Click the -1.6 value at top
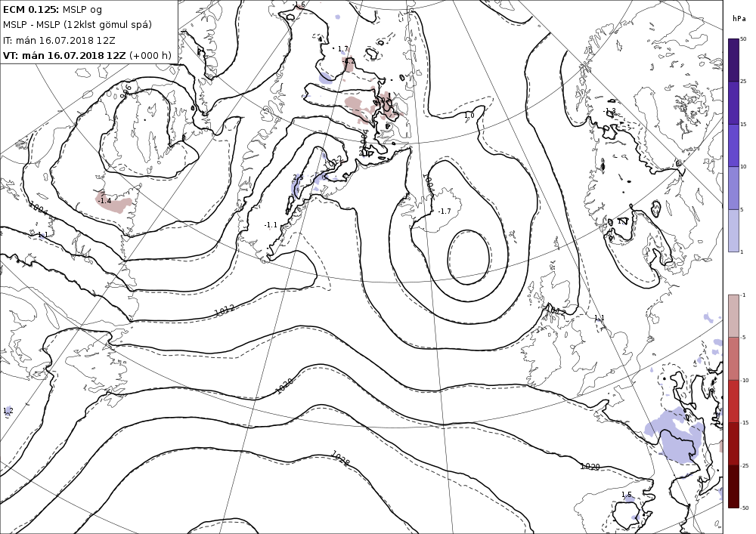This screenshot has width=756, height=534. [x=299, y=5]
